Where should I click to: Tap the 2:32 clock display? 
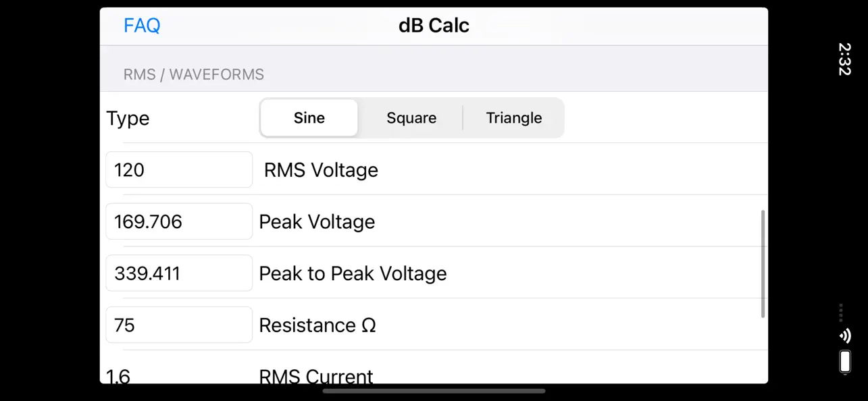click(844, 60)
